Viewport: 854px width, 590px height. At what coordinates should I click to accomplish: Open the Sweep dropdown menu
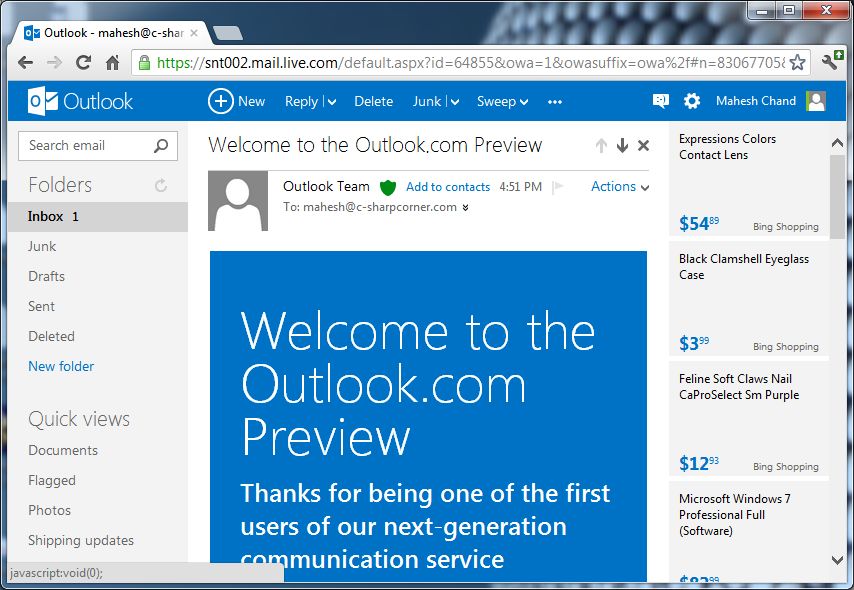[502, 101]
